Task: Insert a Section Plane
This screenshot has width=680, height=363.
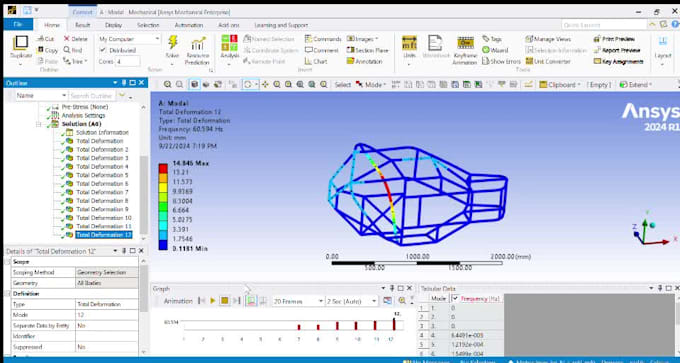Action: click(x=367, y=50)
